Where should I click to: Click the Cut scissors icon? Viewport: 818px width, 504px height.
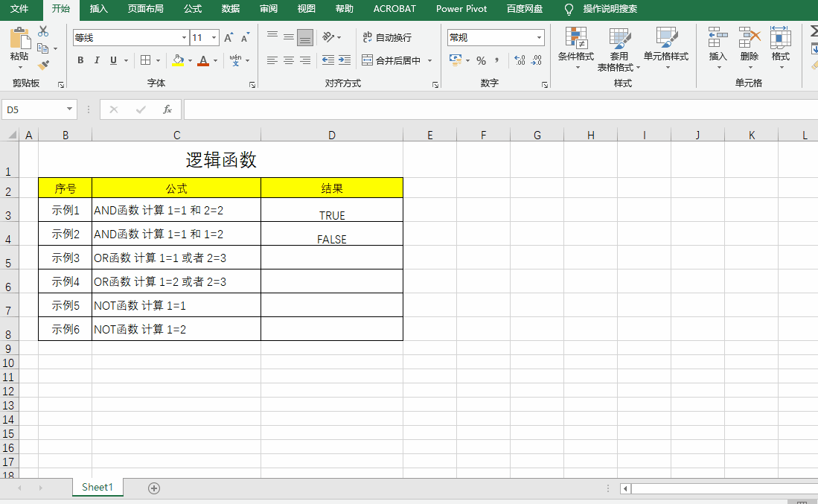[x=43, y=31]
